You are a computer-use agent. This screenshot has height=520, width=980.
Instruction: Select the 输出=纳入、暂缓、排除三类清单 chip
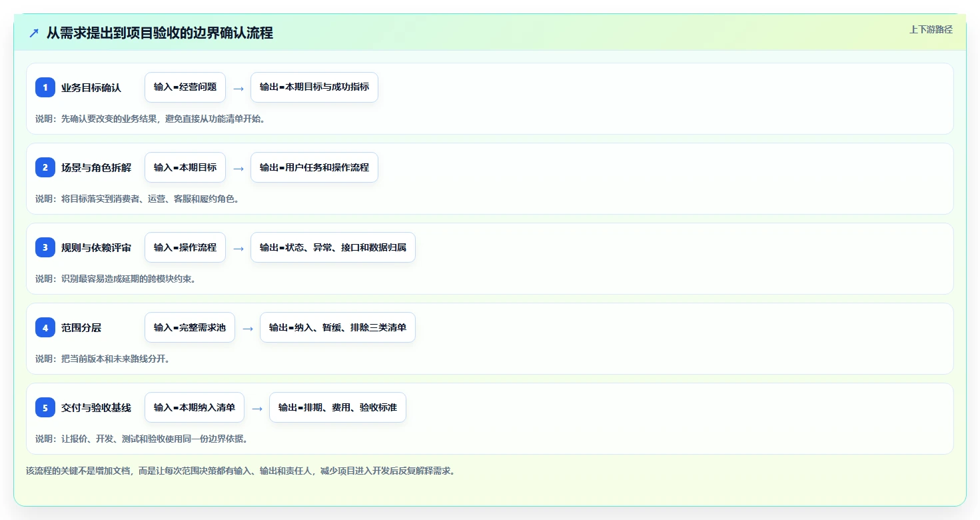338,327
